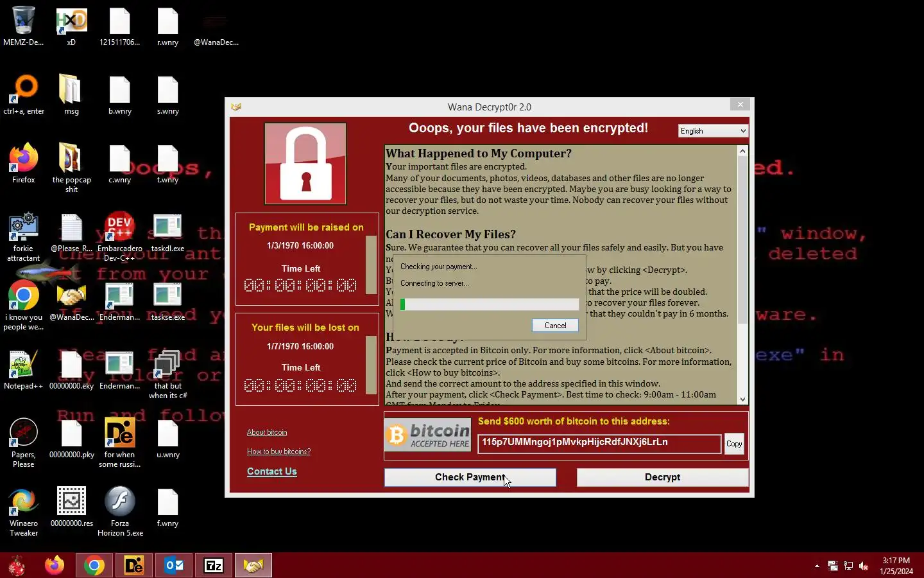Image resolution: width=924 pixels, height=578 pixels.
Task: Open 'How to buy bitcoins?' link
Action: [x=278, y=451]
